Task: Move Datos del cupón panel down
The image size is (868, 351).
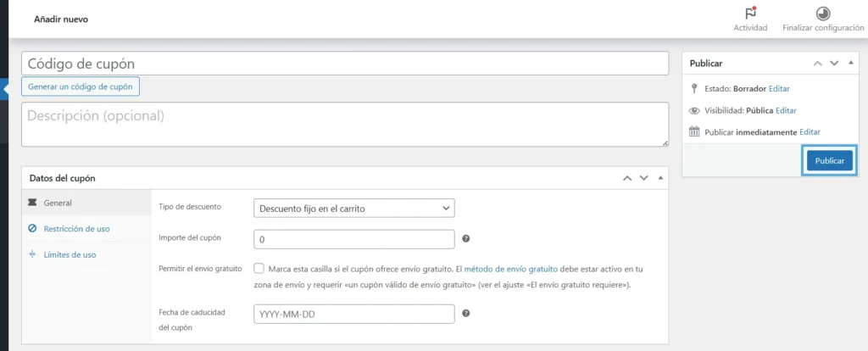Action: 644,178
